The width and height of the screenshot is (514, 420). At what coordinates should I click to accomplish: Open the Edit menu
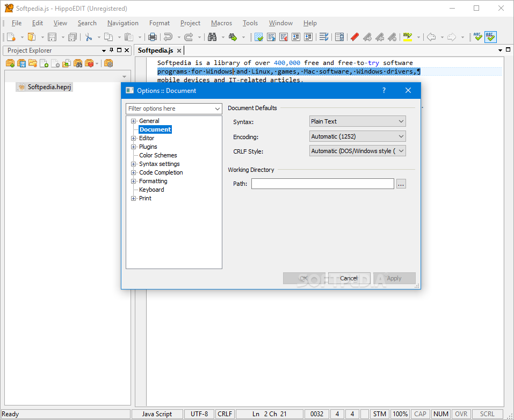(x=38, y=23)
